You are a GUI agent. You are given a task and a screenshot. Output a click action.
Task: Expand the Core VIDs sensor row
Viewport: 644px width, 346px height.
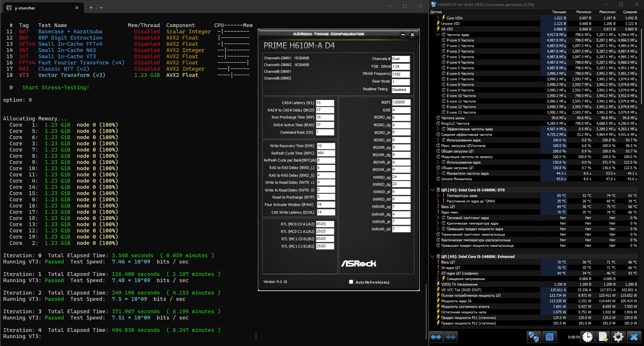tap(438, 18)
